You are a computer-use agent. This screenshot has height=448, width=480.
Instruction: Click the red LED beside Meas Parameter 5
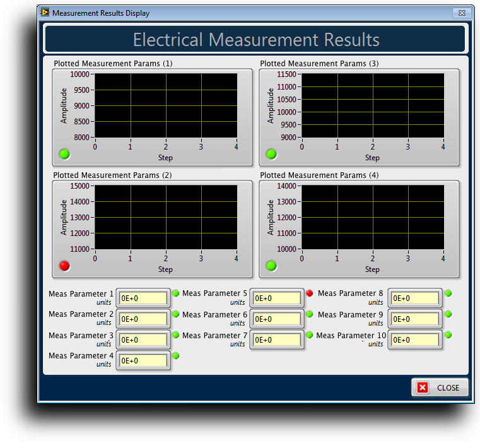point(309,293)
